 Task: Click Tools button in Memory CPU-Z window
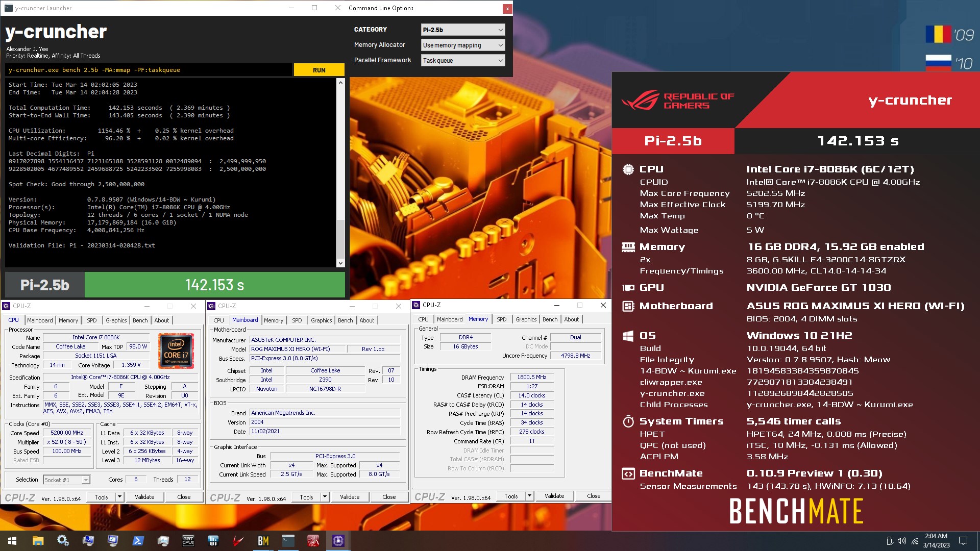pyautogui.click(x=511, y=496)
